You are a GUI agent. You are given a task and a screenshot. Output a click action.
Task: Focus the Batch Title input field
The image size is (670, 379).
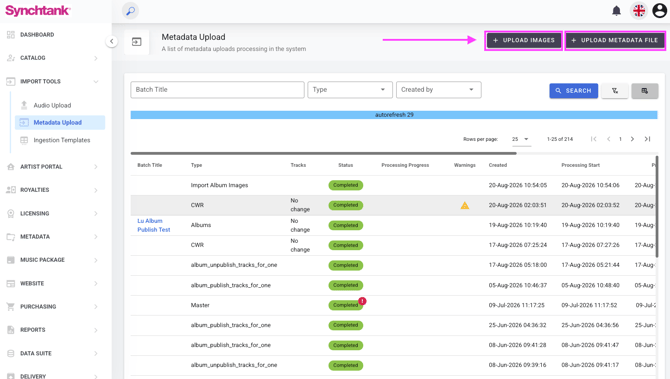point(217,90)
